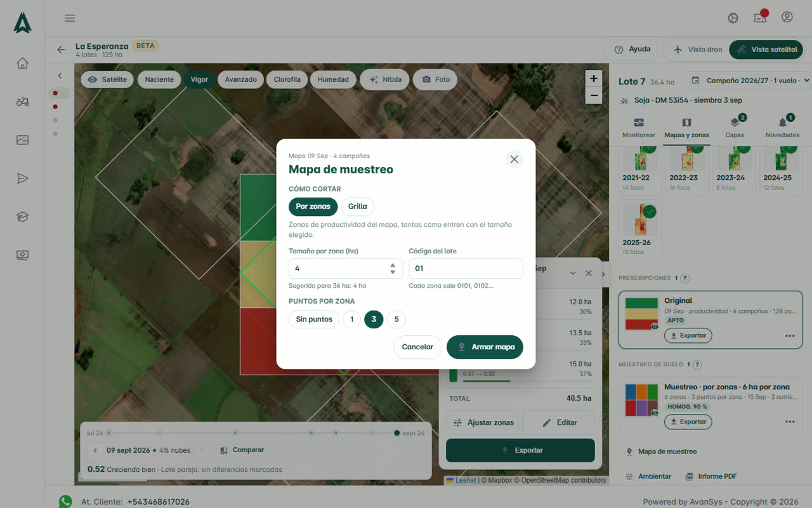The height and width of the screenshot is (508, 812).
Task: Open the image gallery sidebar icon
Action: click(22, 140)
